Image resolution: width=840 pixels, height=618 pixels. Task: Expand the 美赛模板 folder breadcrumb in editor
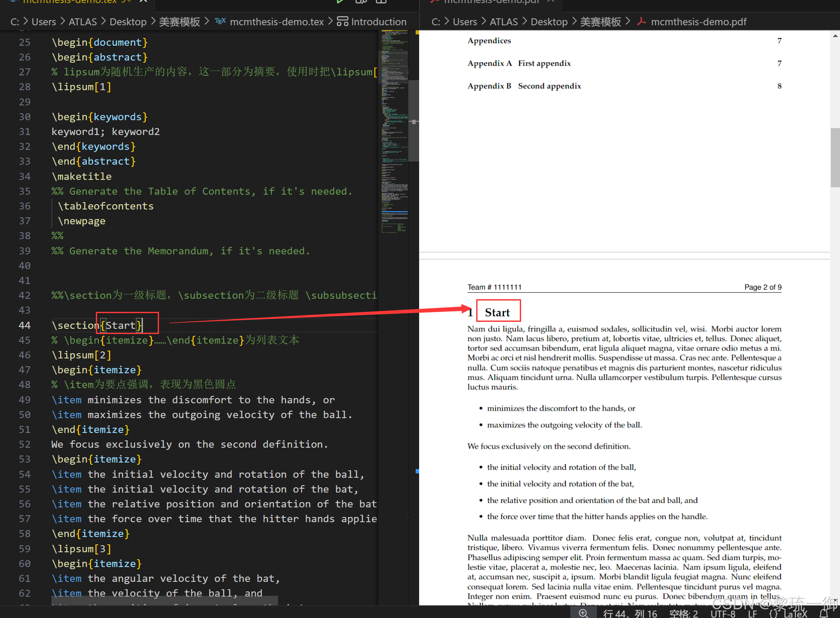pos(179,22)
